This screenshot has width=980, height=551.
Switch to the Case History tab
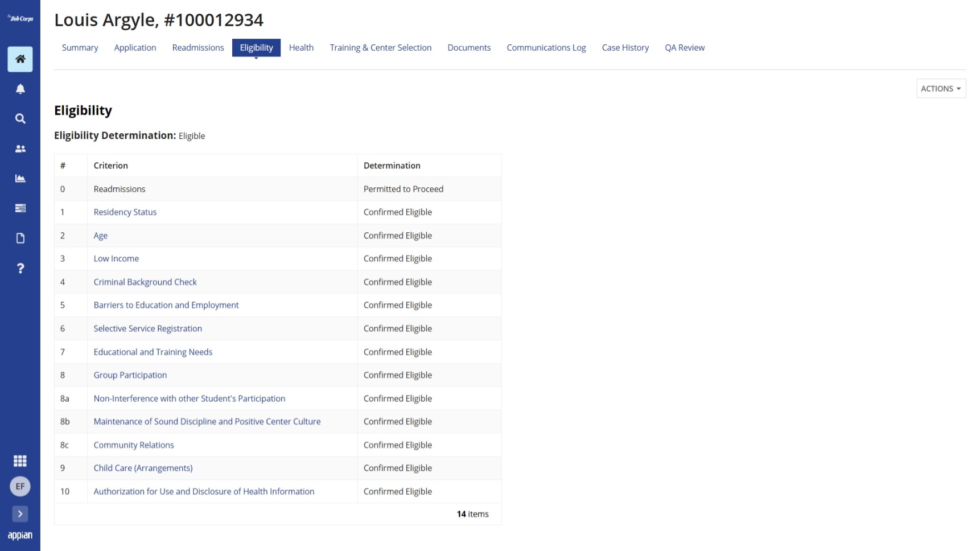625,48
